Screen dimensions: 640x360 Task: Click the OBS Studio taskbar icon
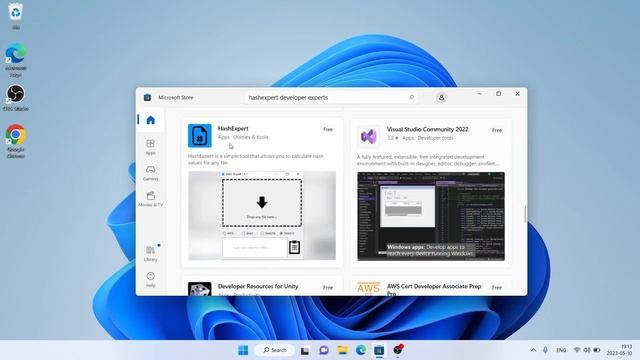pos(398,350)
